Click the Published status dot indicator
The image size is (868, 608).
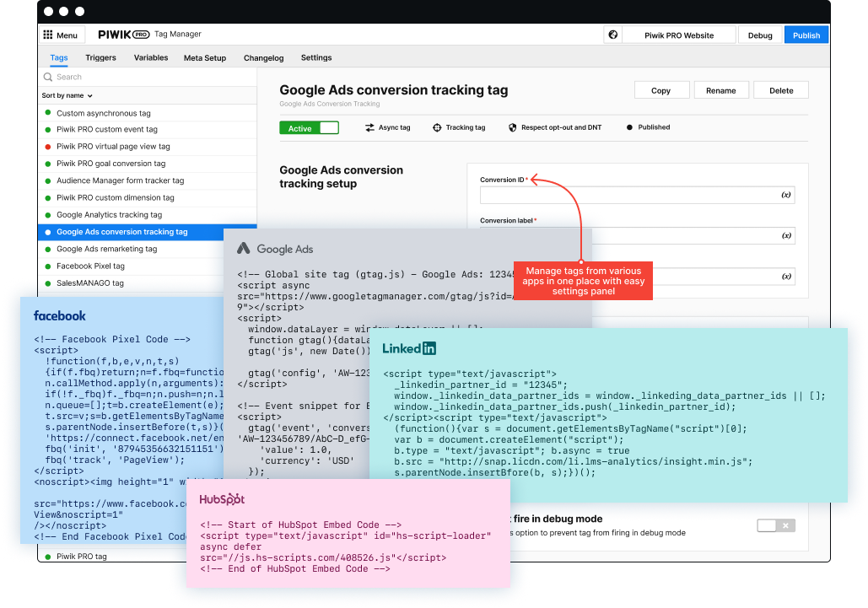click(629, 127)
